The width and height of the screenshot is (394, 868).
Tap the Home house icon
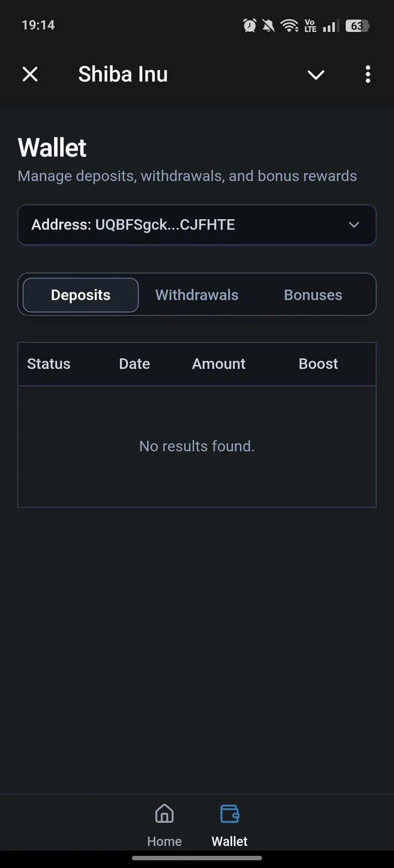(x=164, y=814)
